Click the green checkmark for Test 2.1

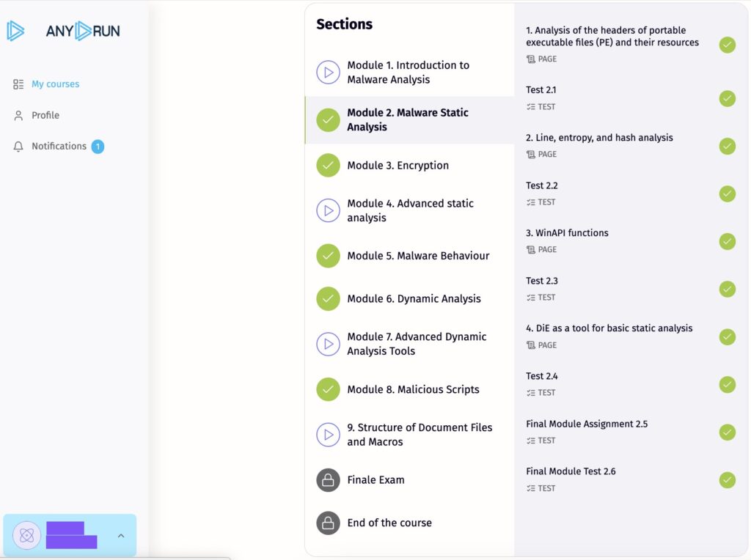click(x=727, y=98)
